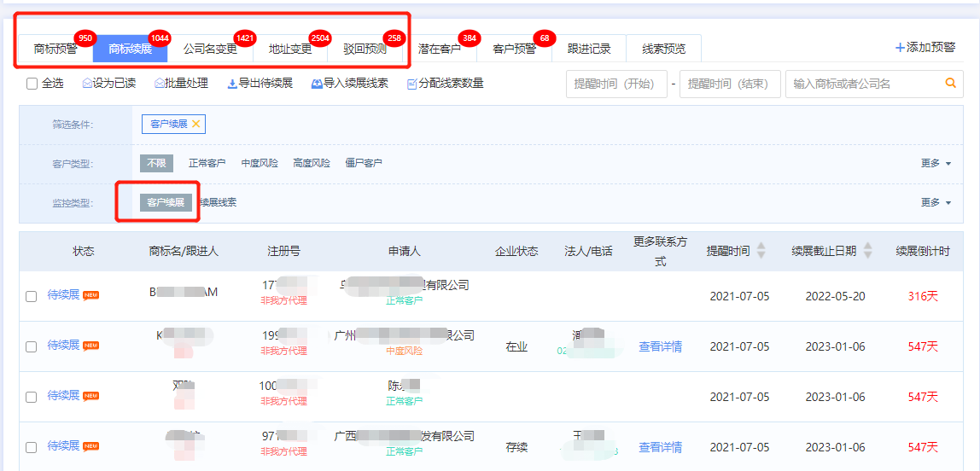Image resolution: width=980 pixels, height=471 pixels.
Task: Select 续展线索 monitoring type
Action: click(219, 202)
